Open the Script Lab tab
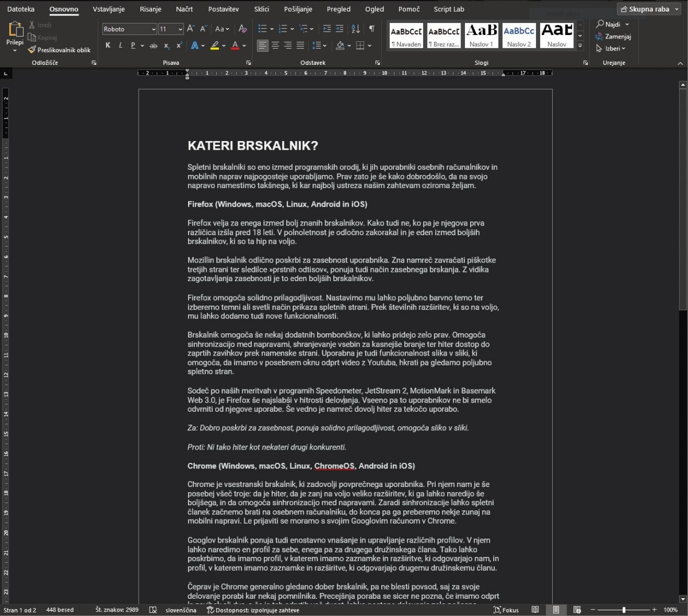The image size is (688, 616). pyautogui.click(x=449, y=9)
